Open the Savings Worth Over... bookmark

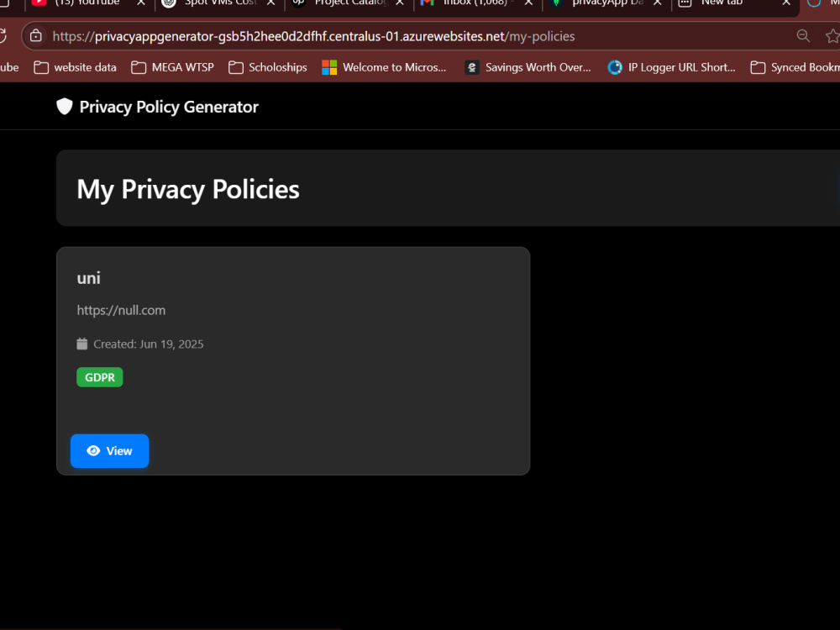click(x=528, y=67)
